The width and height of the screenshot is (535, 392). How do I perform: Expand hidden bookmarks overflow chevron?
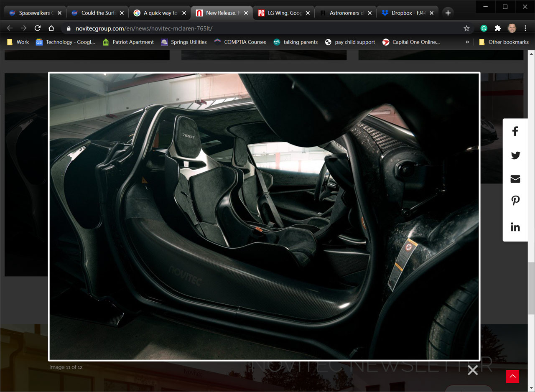point(467,42)
